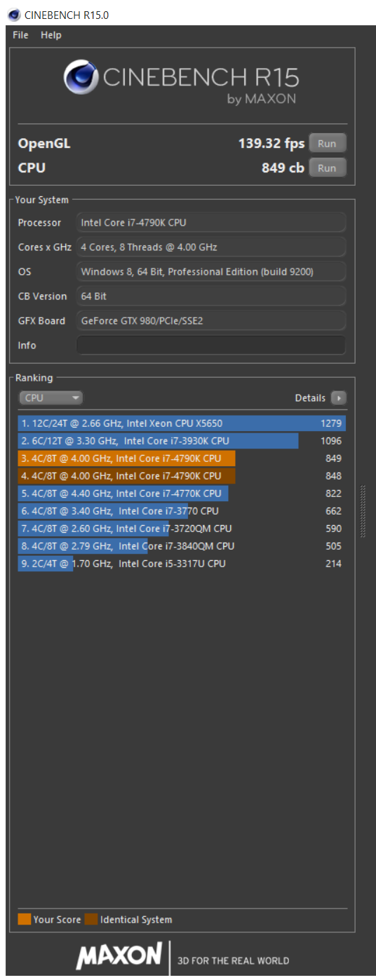Image resolution: width=376 pixels, height=980 pixels.
Task: Click the OS field Windows 8
Action: (211, 271)
